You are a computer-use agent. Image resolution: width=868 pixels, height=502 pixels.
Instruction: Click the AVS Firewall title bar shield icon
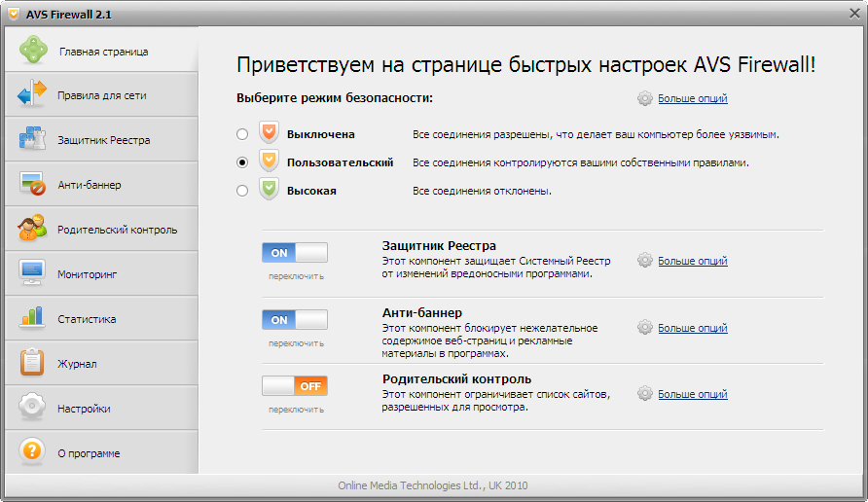(14, 14)
